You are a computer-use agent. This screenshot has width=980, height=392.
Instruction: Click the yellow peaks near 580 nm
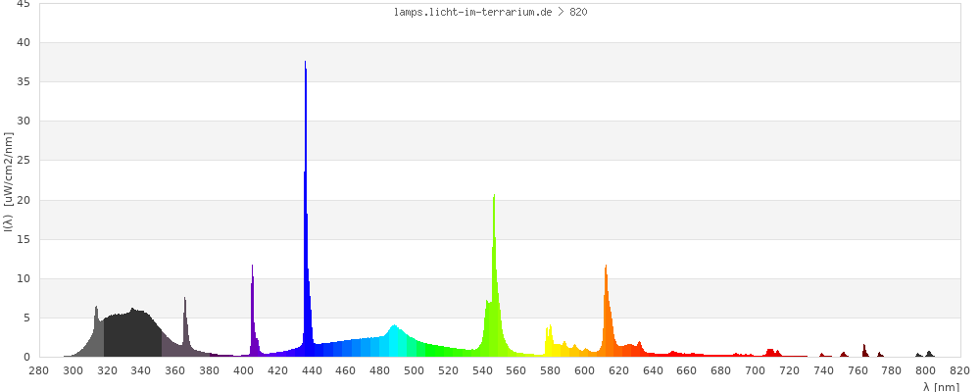point(549,343)
